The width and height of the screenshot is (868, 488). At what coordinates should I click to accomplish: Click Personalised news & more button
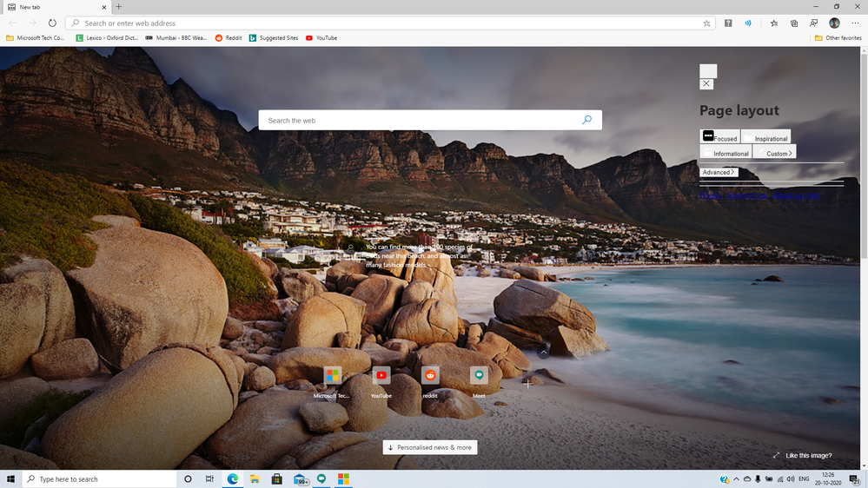click(x=430, y=447)
